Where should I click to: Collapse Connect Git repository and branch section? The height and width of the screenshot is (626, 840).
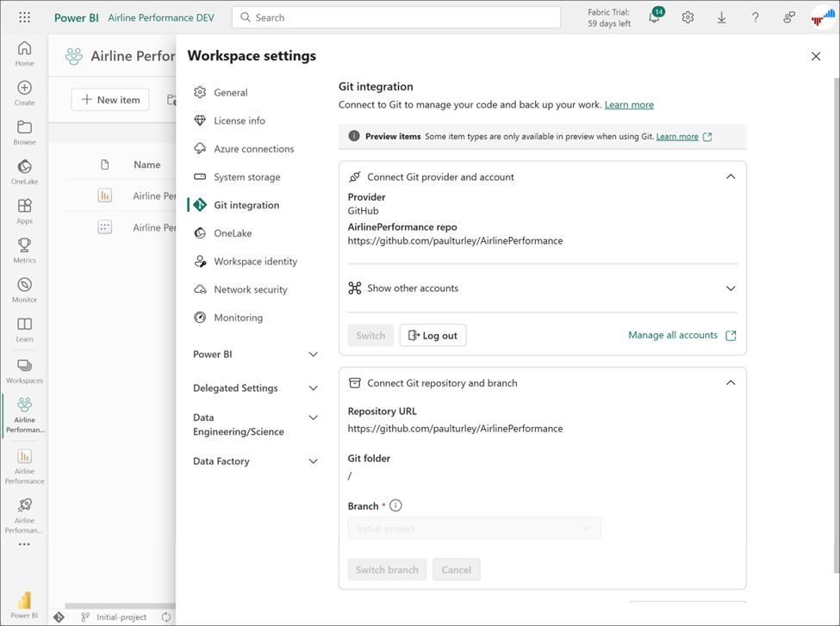click(x=731, y=383)
